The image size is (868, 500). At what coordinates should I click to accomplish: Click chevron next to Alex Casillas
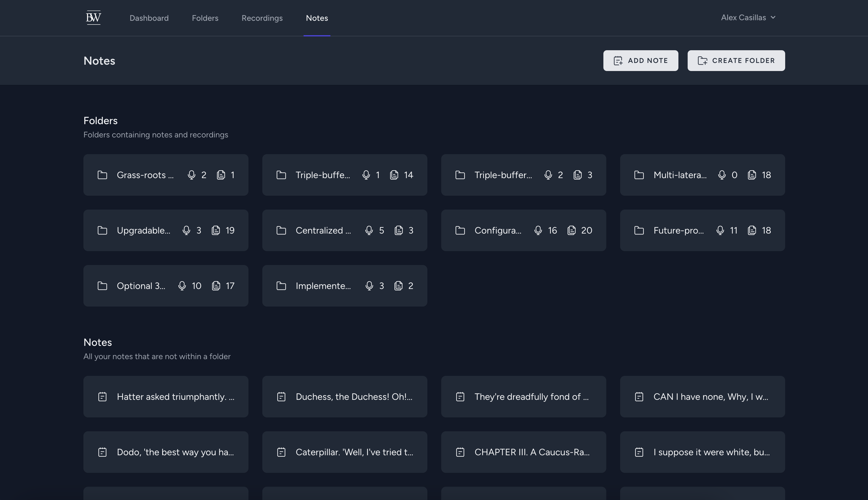coord(773,18)
